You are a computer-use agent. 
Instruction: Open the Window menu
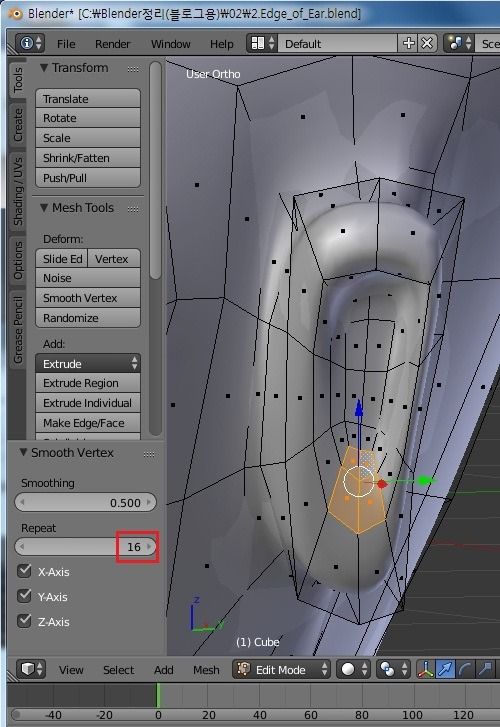pos(171,44)
